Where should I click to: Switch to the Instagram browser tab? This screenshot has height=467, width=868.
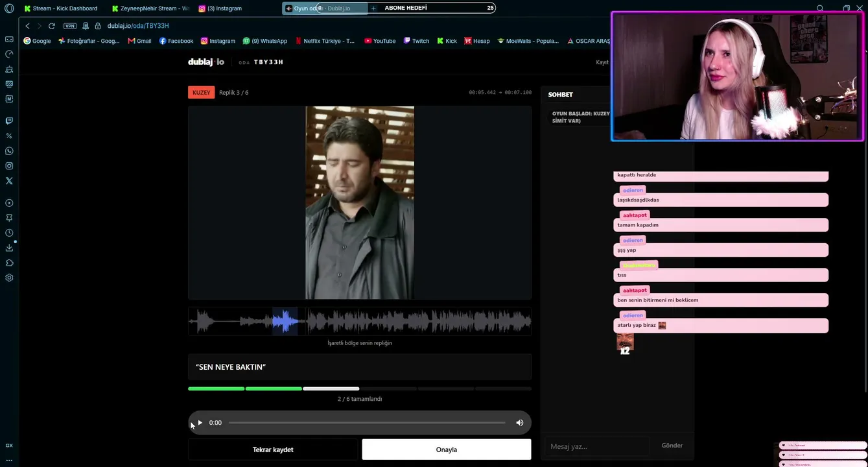pyautogui.click(x=220, y=8)
